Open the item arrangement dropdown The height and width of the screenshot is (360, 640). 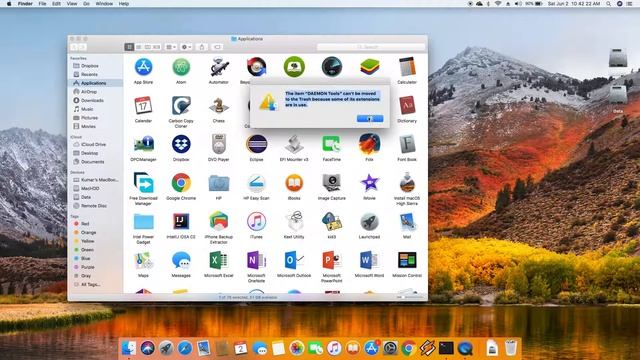[171, 47]
